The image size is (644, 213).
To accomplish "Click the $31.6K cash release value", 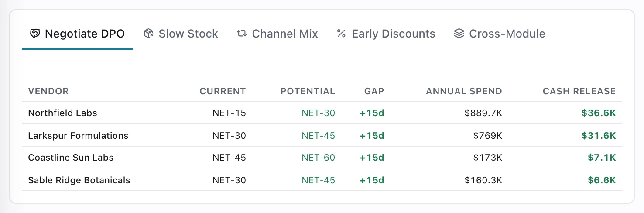I will click(599, 136).
